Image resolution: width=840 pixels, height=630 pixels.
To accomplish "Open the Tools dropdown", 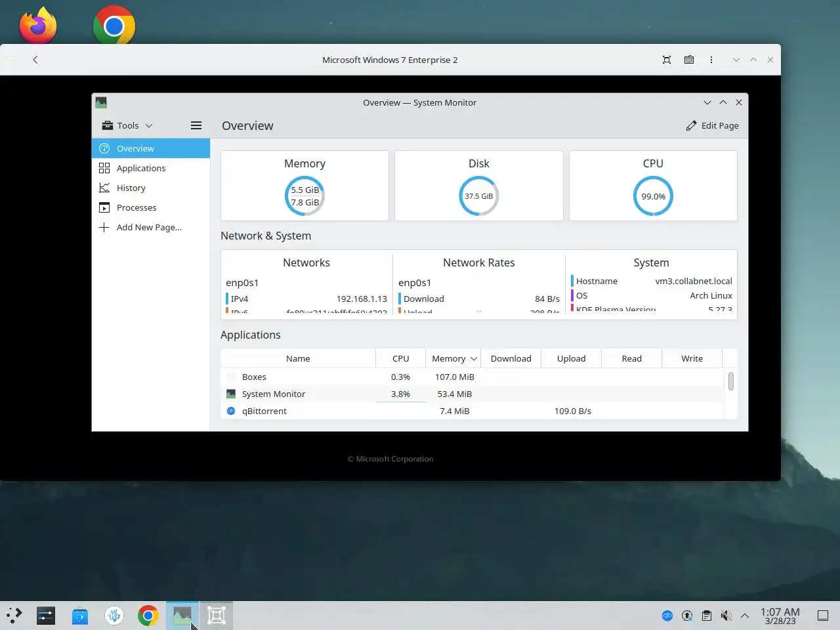I will point(128,125).
